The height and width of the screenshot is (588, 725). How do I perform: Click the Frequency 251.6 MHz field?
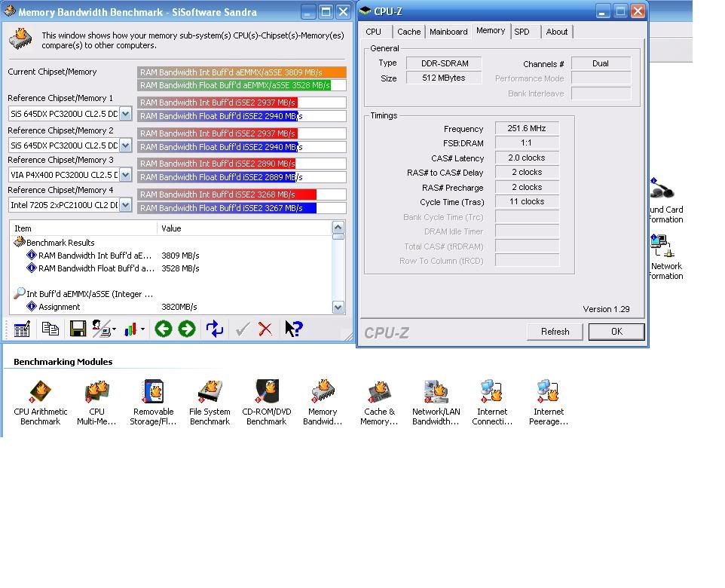[527, 129]
